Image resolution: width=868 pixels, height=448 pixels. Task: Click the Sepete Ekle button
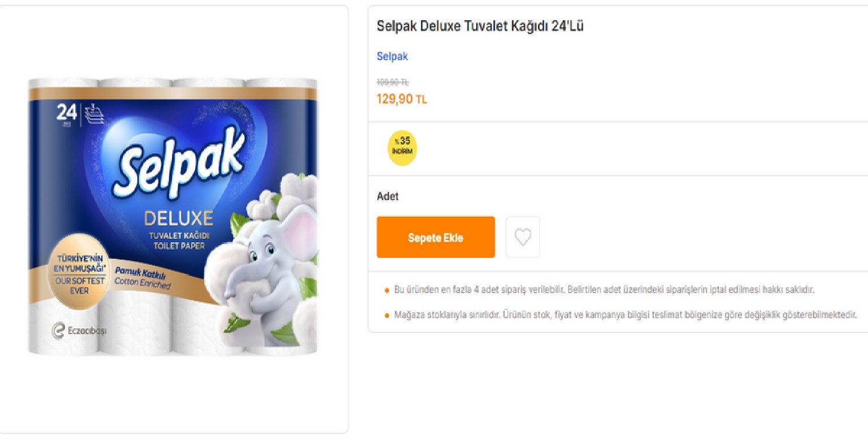[x=435, y=237]
